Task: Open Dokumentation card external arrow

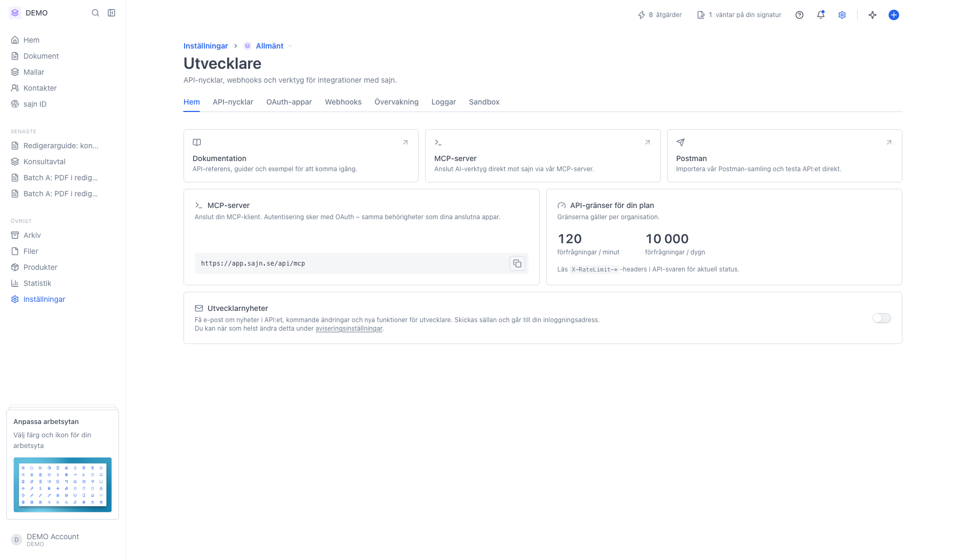Action: [405, 142]
